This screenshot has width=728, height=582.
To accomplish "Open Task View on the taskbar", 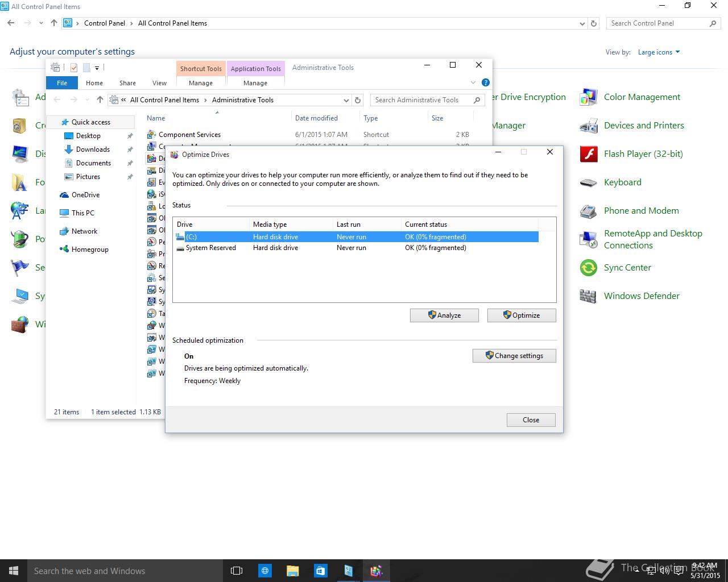I will [237, 571].
